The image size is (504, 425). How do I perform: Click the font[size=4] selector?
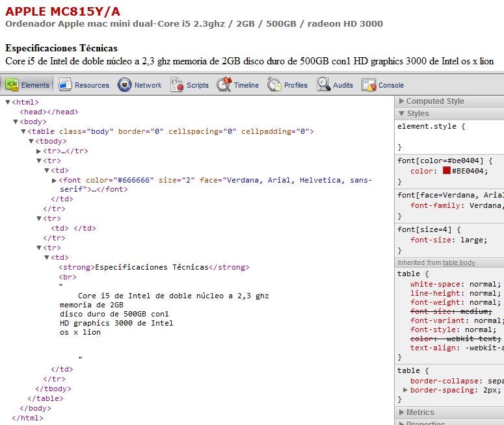click(425, 229)
